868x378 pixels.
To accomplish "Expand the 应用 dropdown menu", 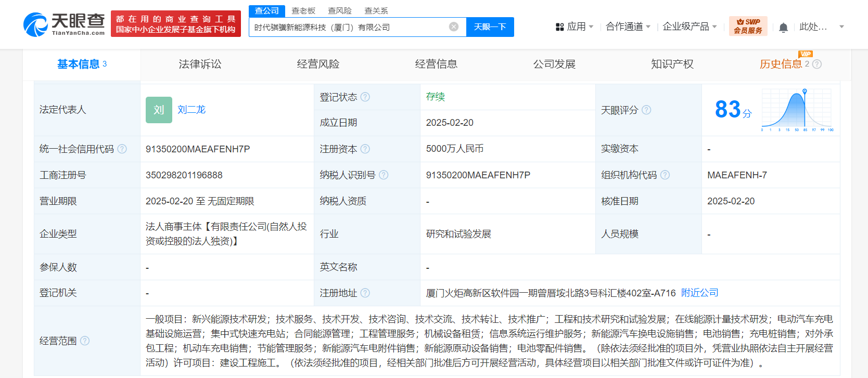I will pos(575,27).
